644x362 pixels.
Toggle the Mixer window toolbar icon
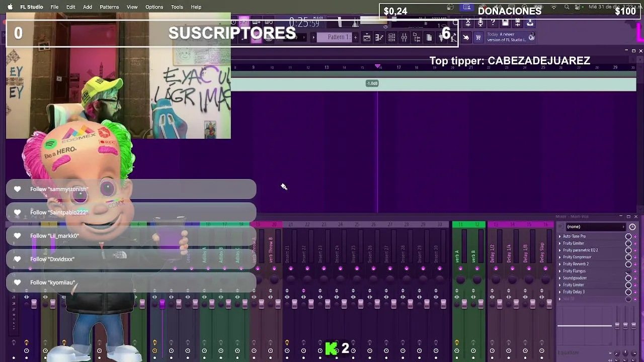click(x=404, y=37)
